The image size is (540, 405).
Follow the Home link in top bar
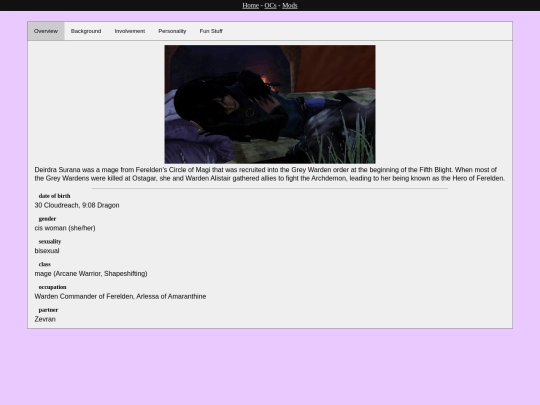(250, 5)
